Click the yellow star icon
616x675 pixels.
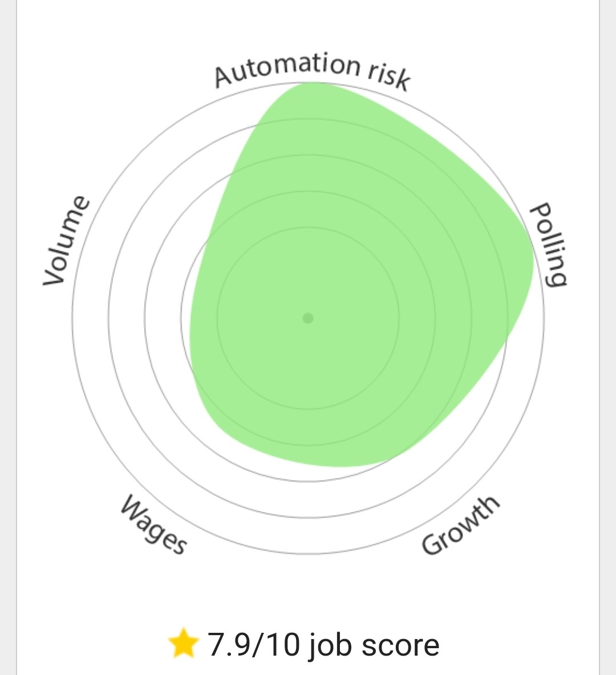[184, 643]
